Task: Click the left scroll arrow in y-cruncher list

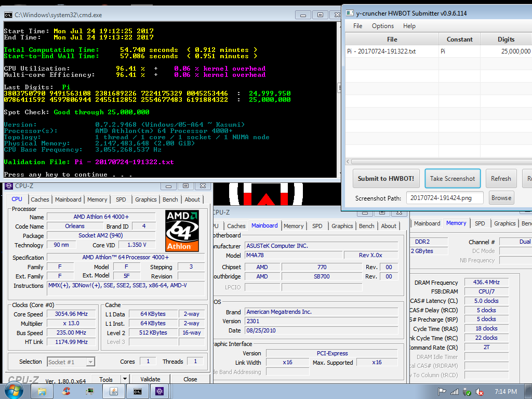Action: click(x=348, y=162)
